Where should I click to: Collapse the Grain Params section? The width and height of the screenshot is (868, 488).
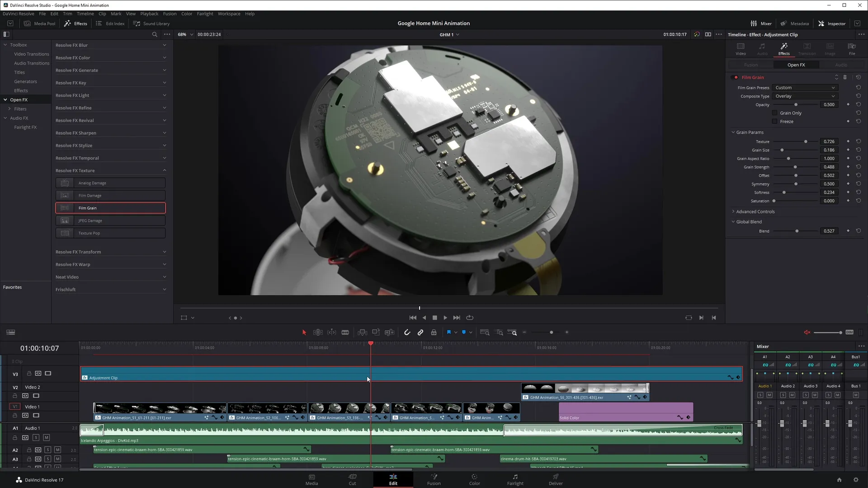click(733, 132)
